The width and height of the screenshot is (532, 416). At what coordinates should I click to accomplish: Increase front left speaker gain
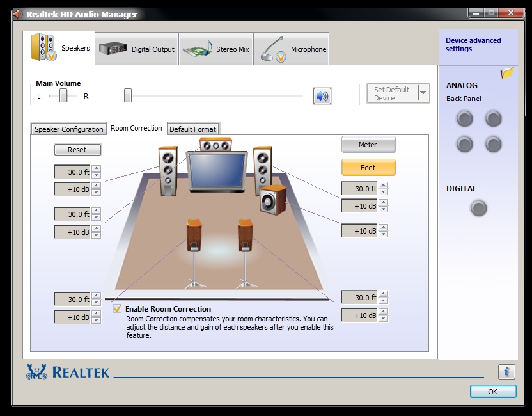click(97, 186)
